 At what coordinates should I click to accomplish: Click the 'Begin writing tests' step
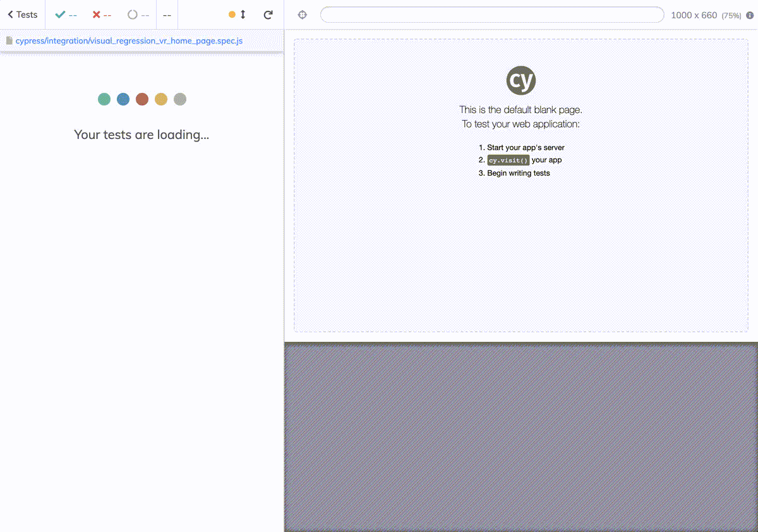519,173
